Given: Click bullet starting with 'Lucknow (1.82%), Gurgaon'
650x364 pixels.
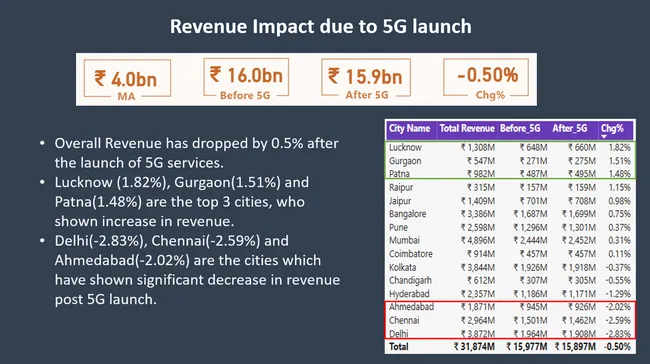Looking at the screenshot, I should click(x=182, y=202).
